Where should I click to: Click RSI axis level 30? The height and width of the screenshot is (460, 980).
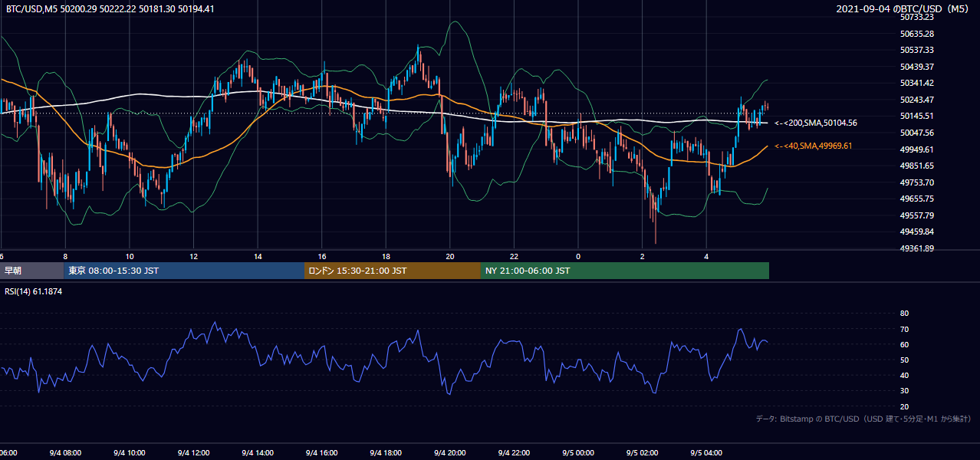point(904,391)
